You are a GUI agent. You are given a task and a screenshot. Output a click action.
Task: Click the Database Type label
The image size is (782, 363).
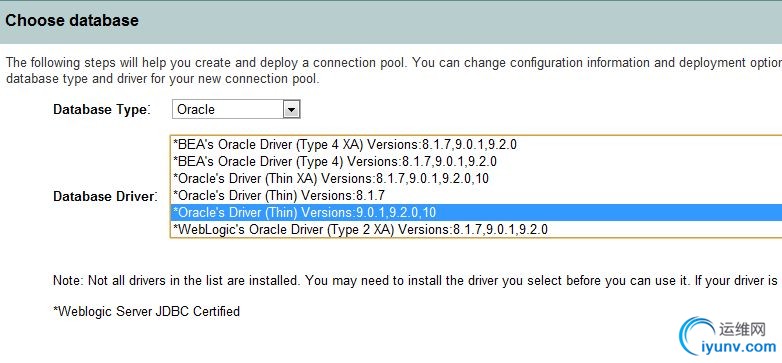tap(102, 110)
